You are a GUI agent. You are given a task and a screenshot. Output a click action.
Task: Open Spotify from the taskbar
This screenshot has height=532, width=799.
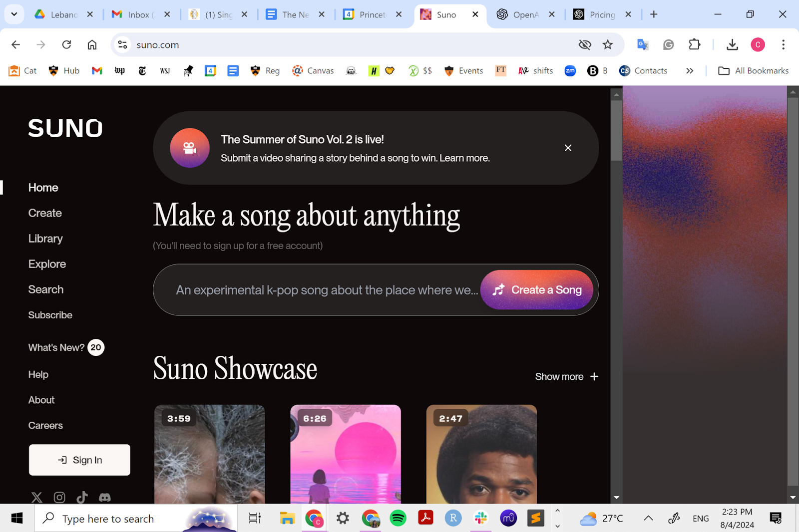click(x=398, y=519)
